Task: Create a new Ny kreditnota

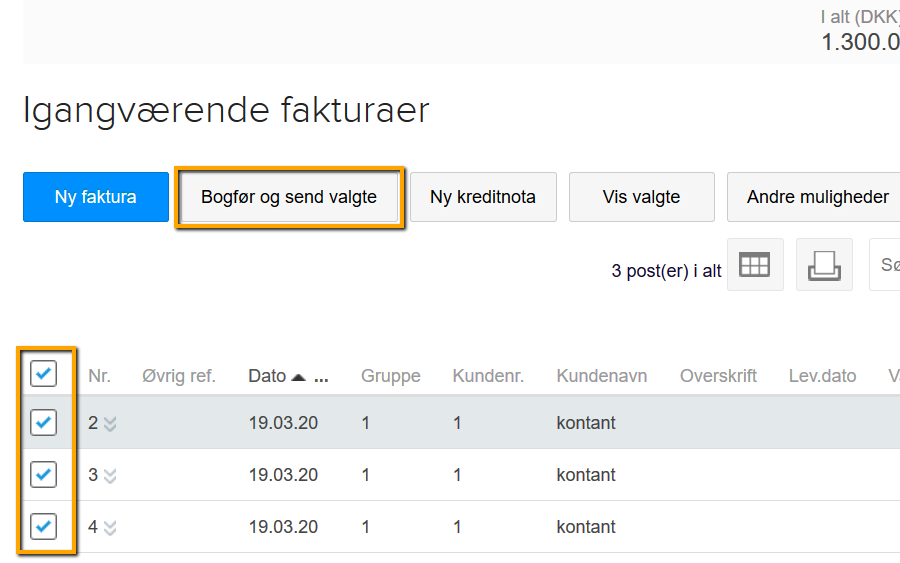Action: pyautogui.click(x=483, y=197)
